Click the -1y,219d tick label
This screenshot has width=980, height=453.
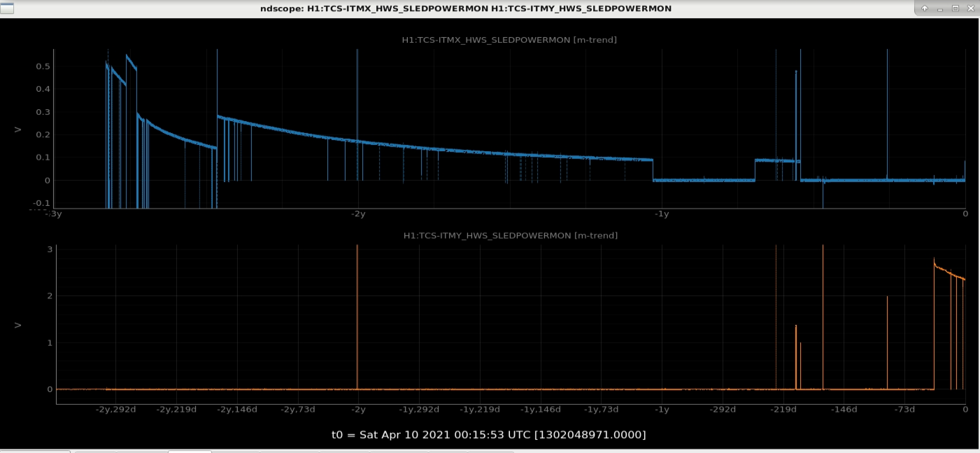pos(480,410)
